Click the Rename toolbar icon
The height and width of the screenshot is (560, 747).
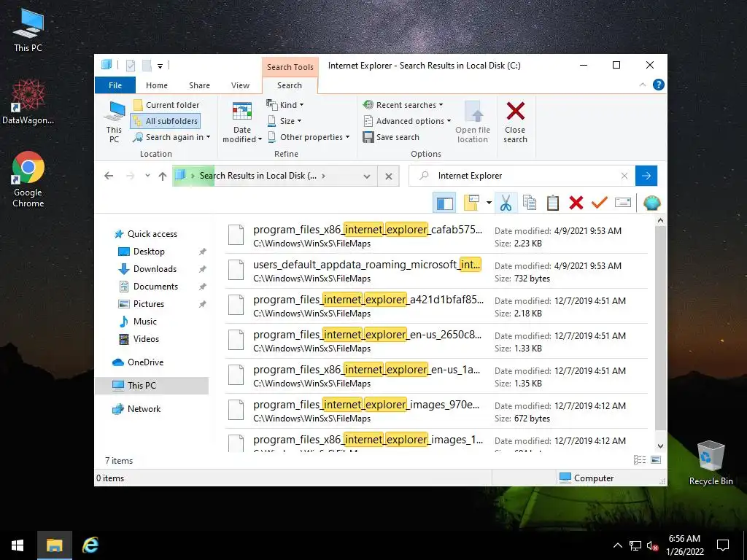coord(623,203)
